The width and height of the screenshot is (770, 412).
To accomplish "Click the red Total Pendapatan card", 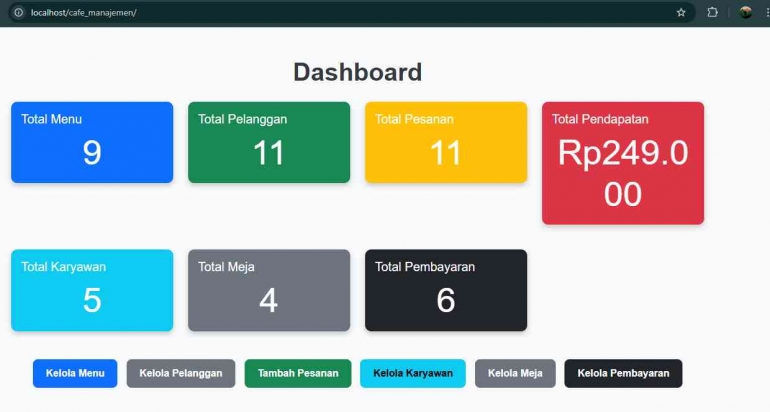I will [x=623, y=163].
